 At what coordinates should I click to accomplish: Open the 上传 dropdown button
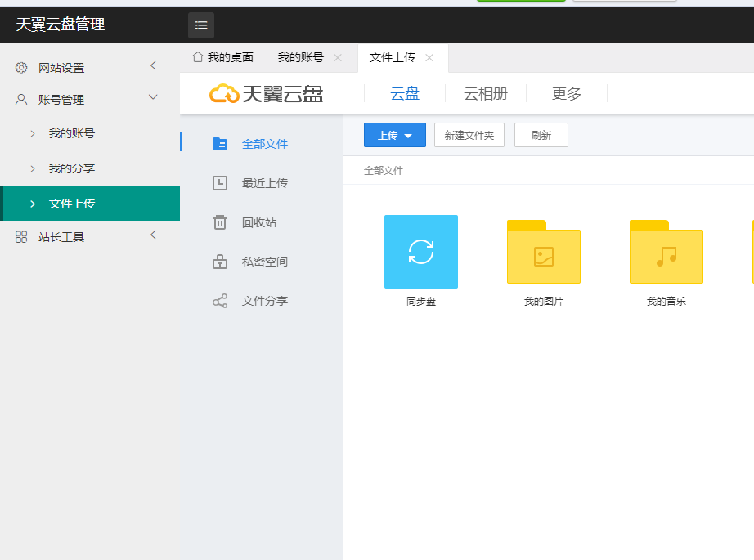pyautogui.click(x=395, y=135)
